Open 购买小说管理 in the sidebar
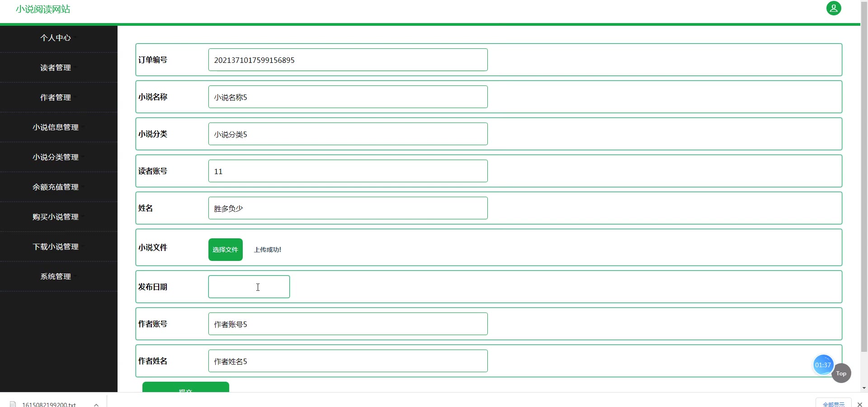This screenshot has height=407, width=868. [56, 217]
